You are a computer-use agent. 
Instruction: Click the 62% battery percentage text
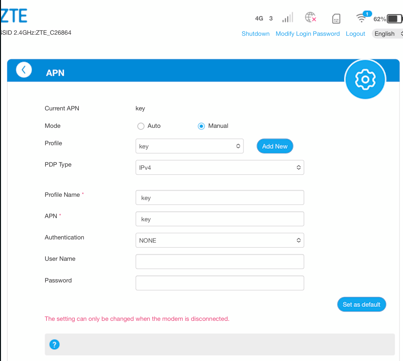click(379, 19)
